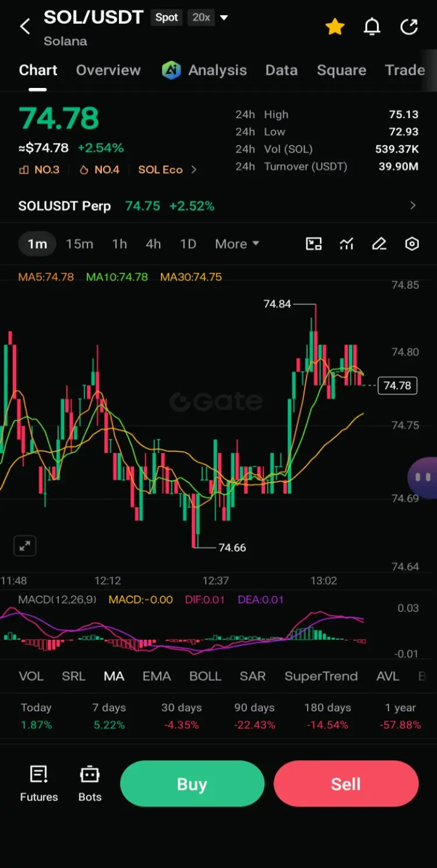Go back using the back arrow

click(x=25, y=26)
